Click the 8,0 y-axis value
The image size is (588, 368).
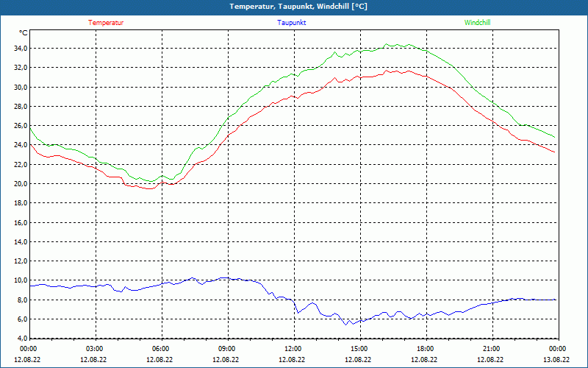point(22,300)
